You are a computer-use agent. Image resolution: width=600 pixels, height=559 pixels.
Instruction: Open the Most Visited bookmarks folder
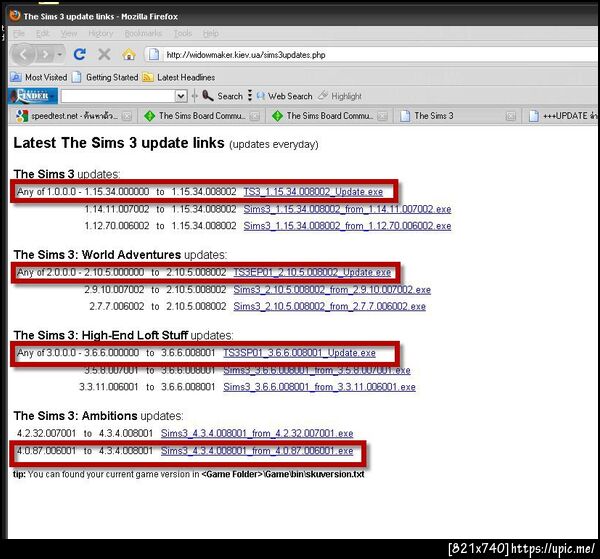coord(39,77)
